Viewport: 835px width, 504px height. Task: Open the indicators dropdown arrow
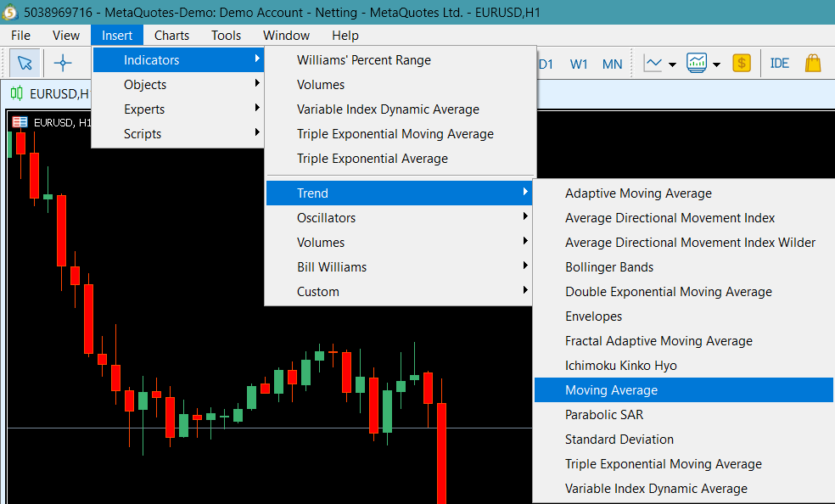click(716, 63)
